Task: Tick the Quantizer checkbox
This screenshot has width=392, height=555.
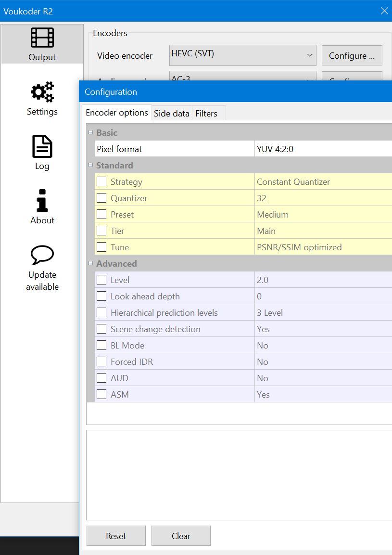Action: (101, 198)
